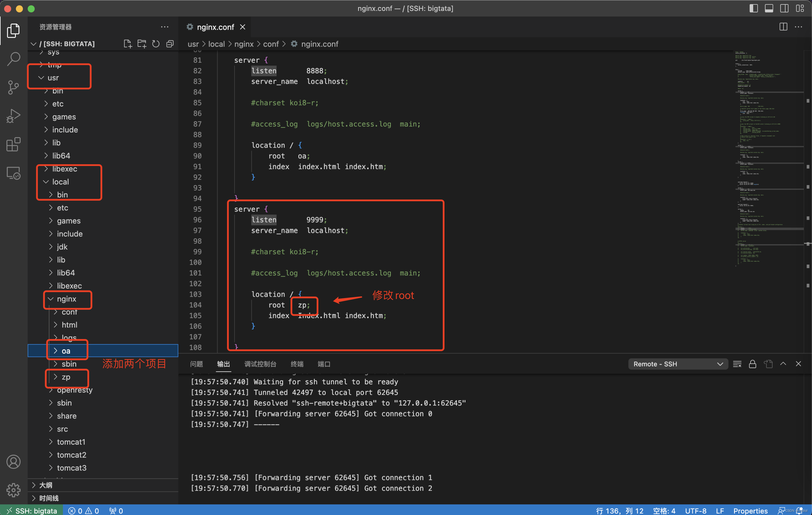Lock output panel auto-scrolling

click(x=752, y=364)
